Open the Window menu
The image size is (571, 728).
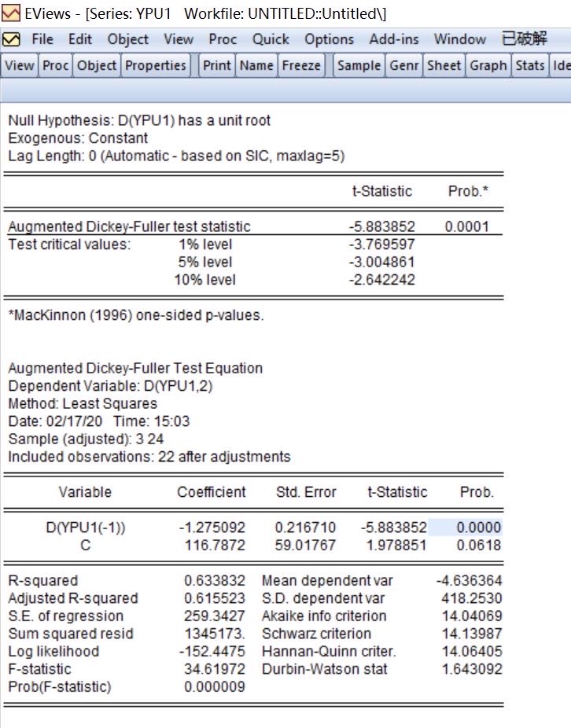(x=460, y=39)
